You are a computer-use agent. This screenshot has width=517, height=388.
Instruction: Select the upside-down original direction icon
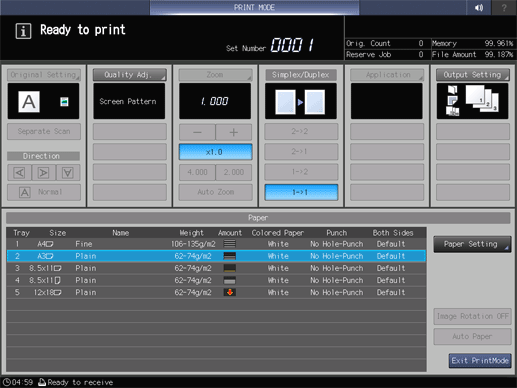point(68,173)
